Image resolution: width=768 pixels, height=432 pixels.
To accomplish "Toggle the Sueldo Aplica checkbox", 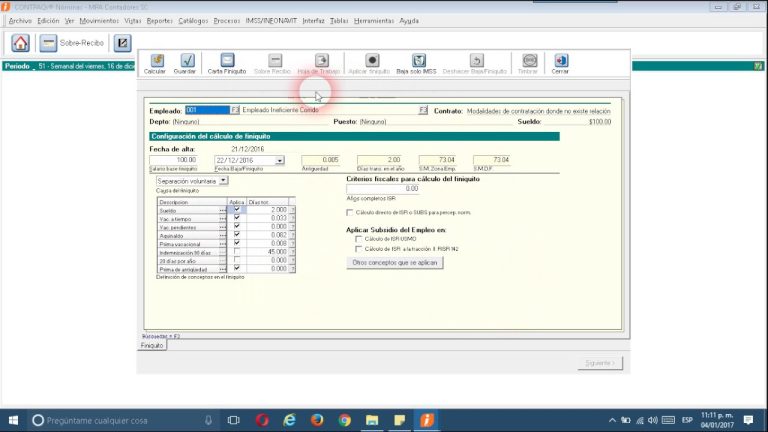I will coord(237,209).
